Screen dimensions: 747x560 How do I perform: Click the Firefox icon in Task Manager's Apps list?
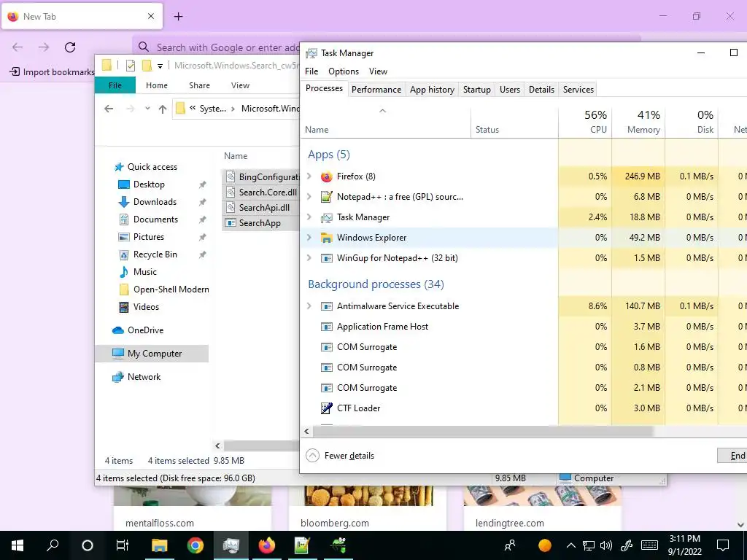(326, 176)
